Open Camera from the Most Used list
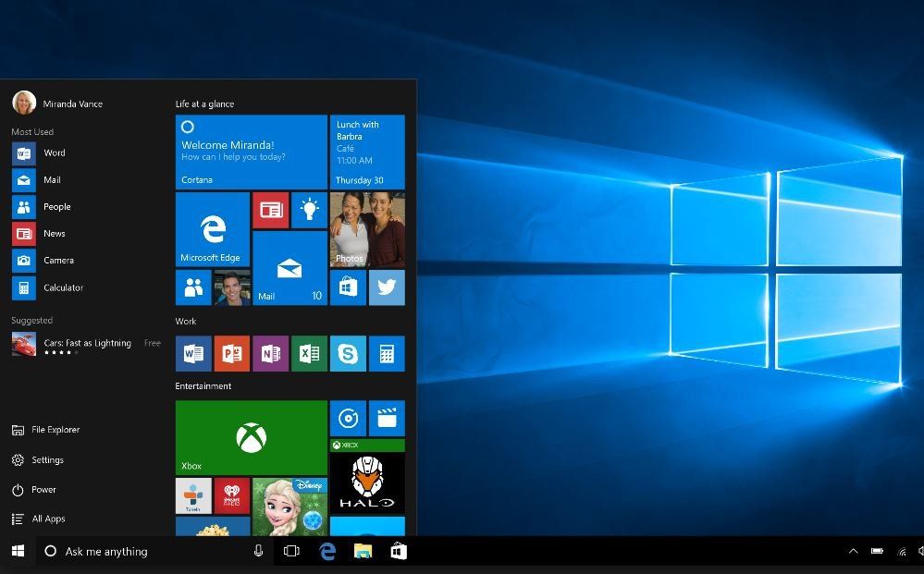The image size is (924, 574). tap(58, 260)
